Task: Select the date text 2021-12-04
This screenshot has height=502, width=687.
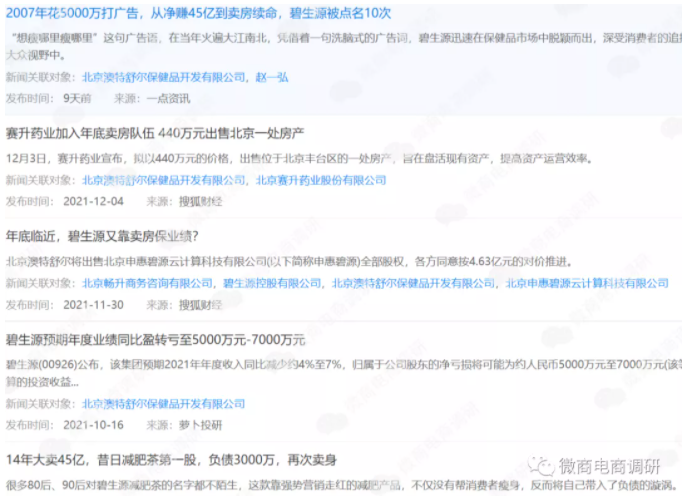Action: click(x=93, y=202)
